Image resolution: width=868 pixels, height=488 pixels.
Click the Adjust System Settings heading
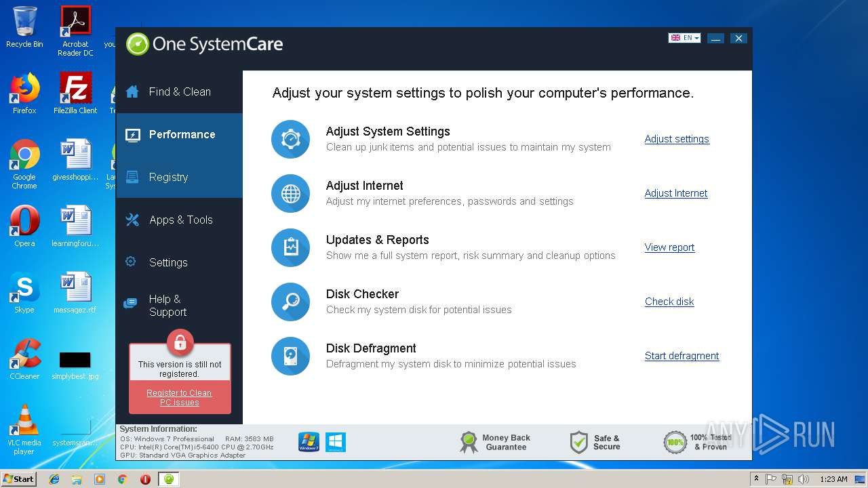tap(388, 131)
